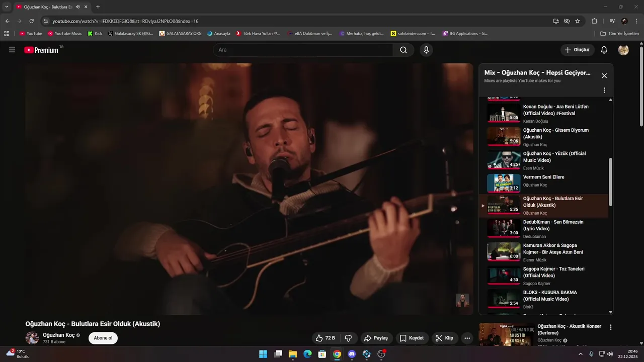Screen dimensions: 644x362
Task: Open the Sagopa Kajmer - Toz Taneleri thumbnail
Action: [x=504, y=275]
